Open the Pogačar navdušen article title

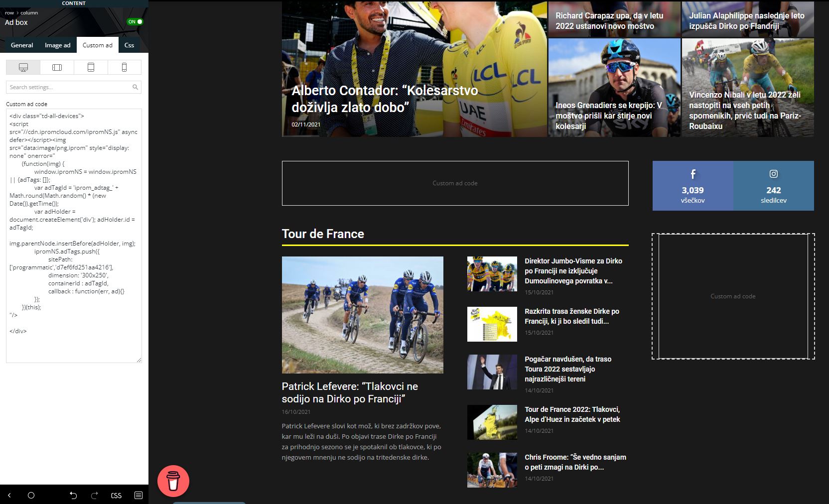pyautogui.click(x=568, y=369)
